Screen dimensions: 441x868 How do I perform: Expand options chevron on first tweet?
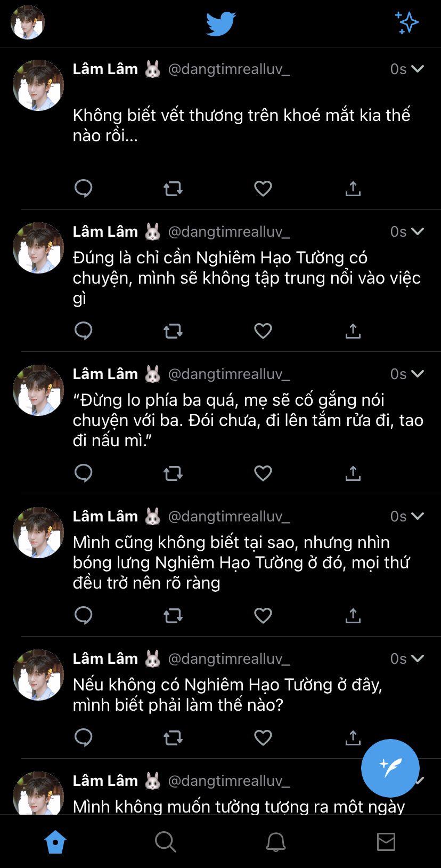click(418, 69)
